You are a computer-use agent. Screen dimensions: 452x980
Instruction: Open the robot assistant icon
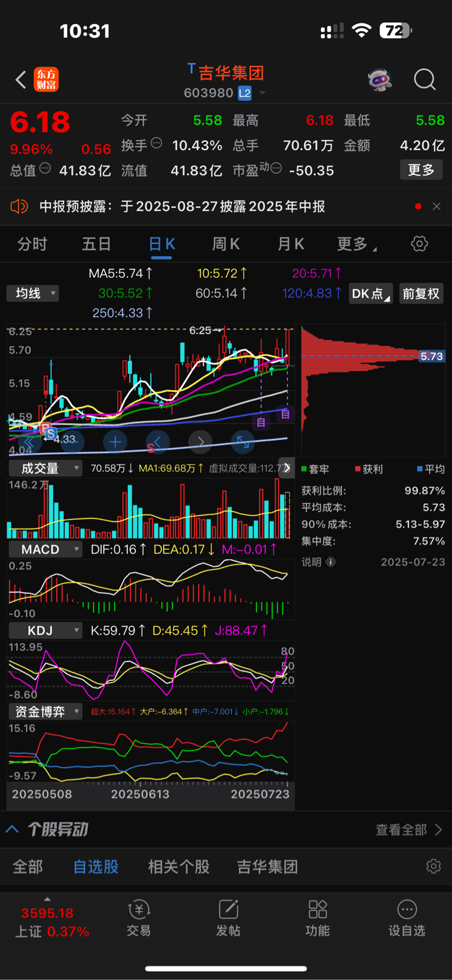click(x=380, y=79)
